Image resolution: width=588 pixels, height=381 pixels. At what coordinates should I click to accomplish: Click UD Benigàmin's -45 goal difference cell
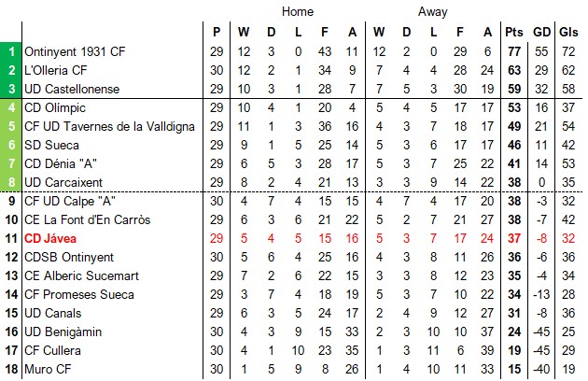click(541, 332)
